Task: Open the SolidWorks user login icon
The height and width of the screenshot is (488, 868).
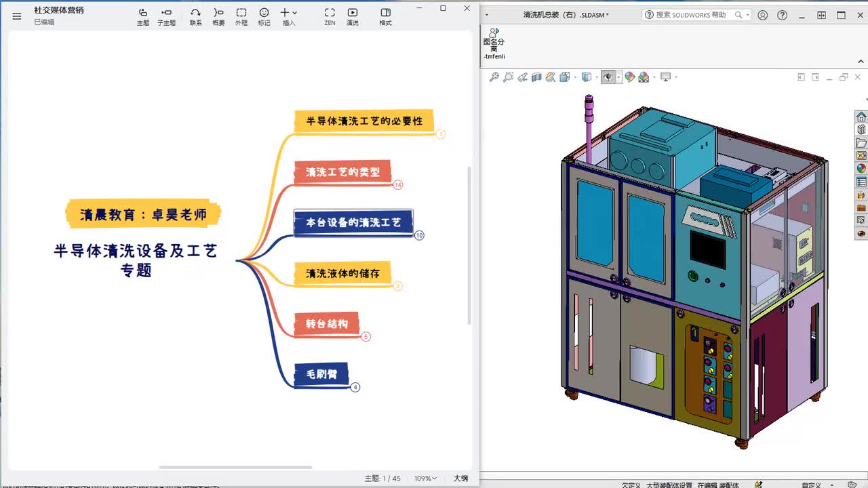Action: pos(763,15)
